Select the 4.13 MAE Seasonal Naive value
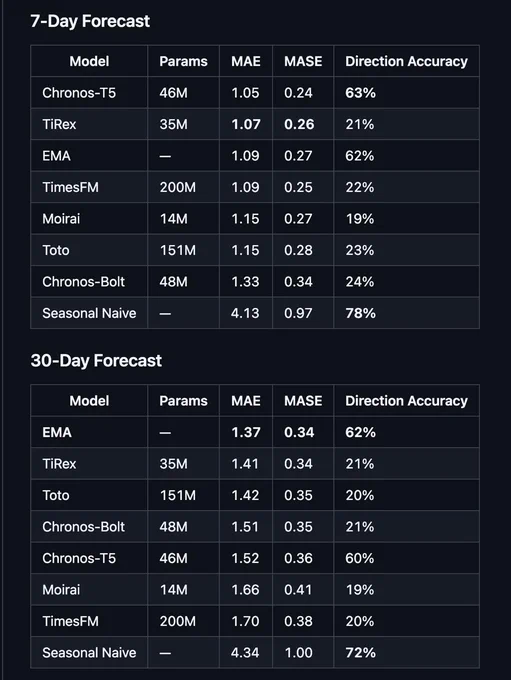 245,313
